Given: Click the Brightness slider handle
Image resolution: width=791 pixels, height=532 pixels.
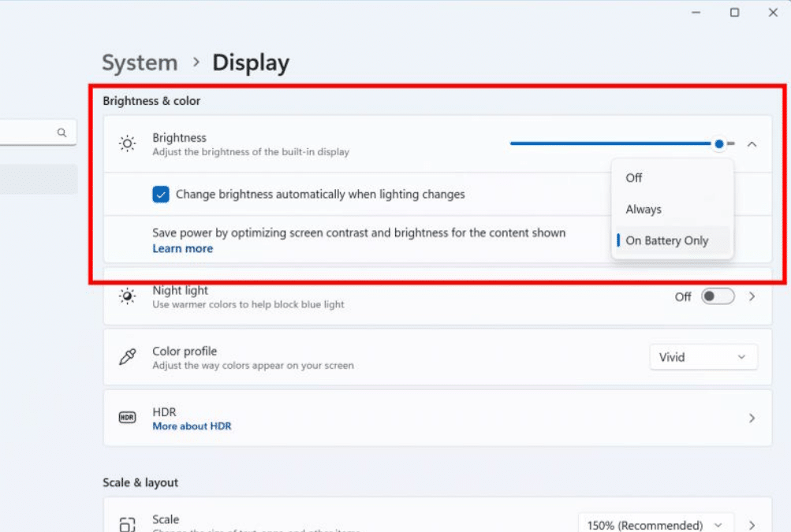Looking at the screenshot, I should click(719, 144).
